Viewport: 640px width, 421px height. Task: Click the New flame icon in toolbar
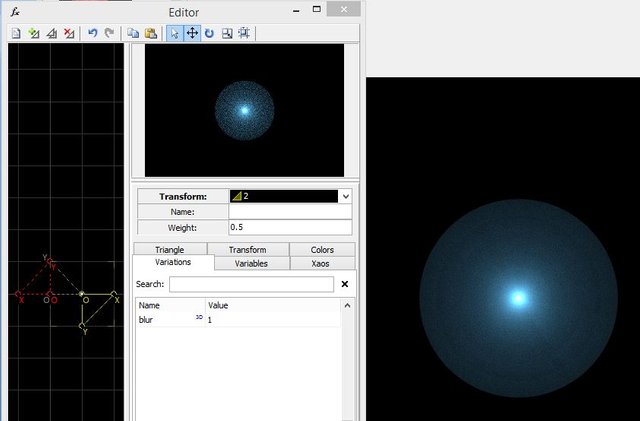click(x=16, y=33)
